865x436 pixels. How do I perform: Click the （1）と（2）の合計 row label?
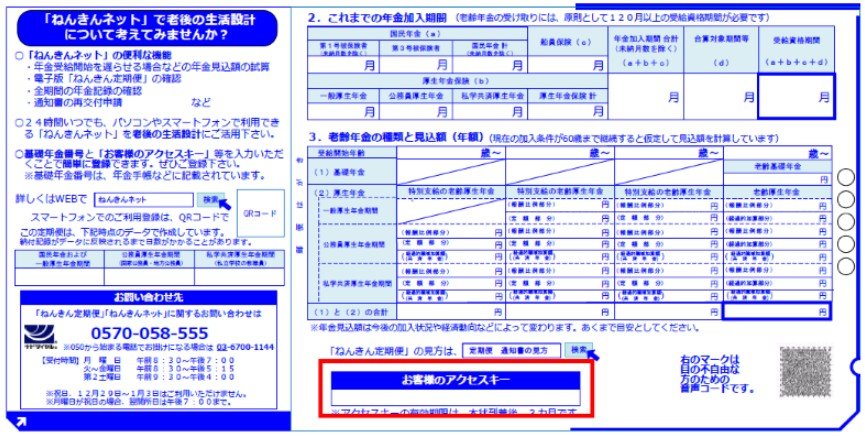352,311
